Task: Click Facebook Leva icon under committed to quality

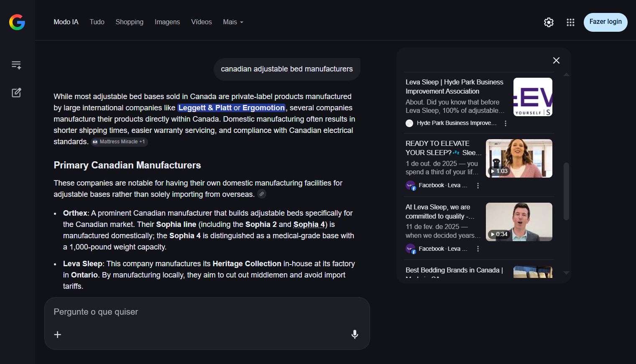Action: tap(411, 249)
